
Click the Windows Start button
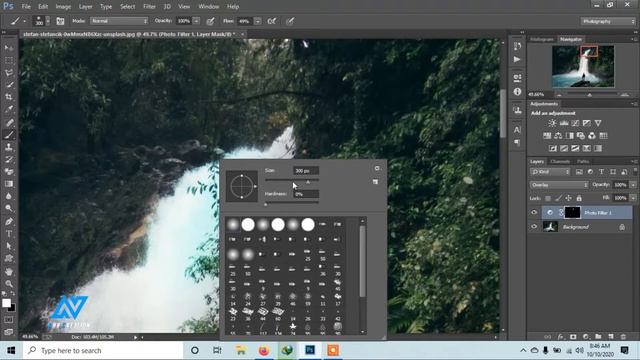pos(11,350)
